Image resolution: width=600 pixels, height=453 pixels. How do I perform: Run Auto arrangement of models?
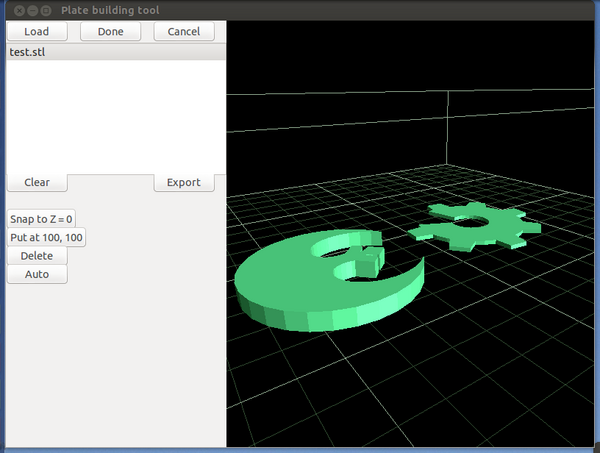tap(37, 274)
